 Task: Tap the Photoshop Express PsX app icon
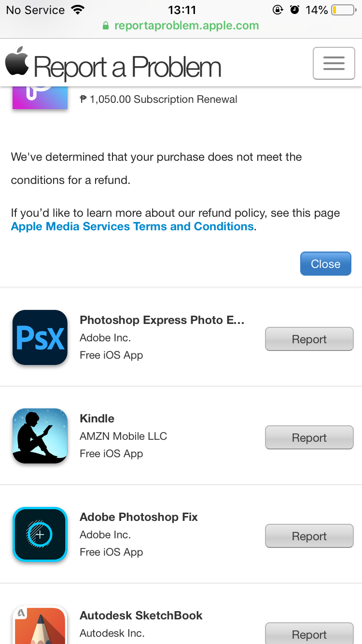40,337
